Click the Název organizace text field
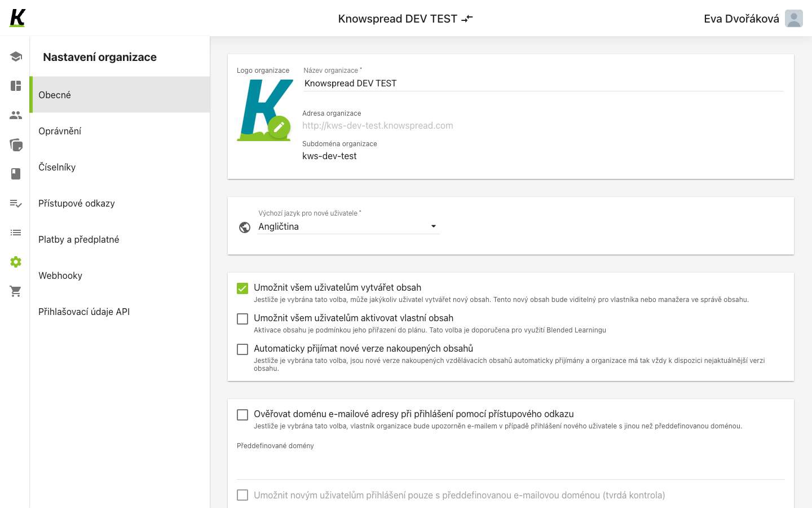The width and height of the screenshot is (812, 508). [544, 84]
